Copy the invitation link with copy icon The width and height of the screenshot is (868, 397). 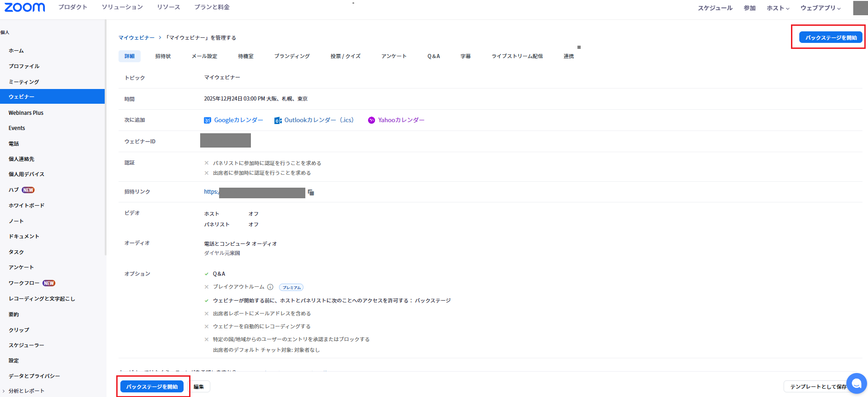coord(311,192)
